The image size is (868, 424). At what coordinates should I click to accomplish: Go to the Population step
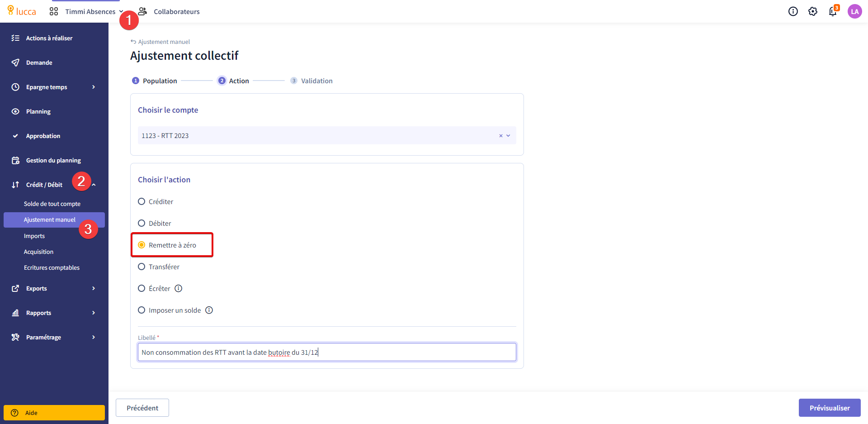point(154,81)
